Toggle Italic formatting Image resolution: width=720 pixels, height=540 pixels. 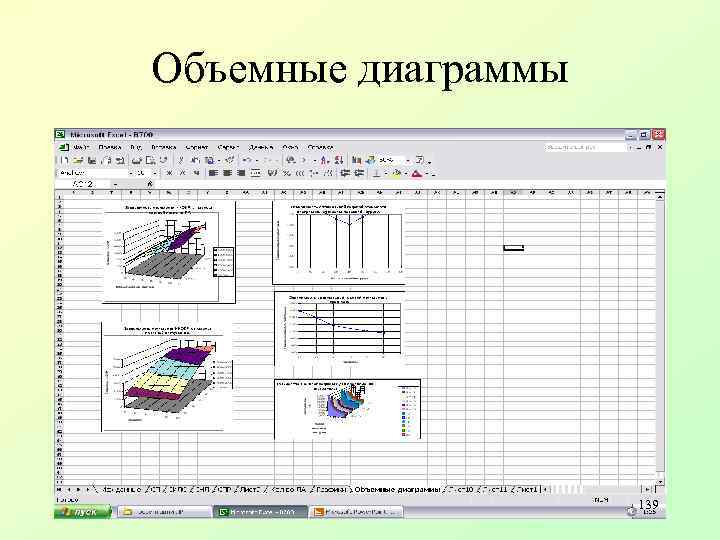(183, 173)
